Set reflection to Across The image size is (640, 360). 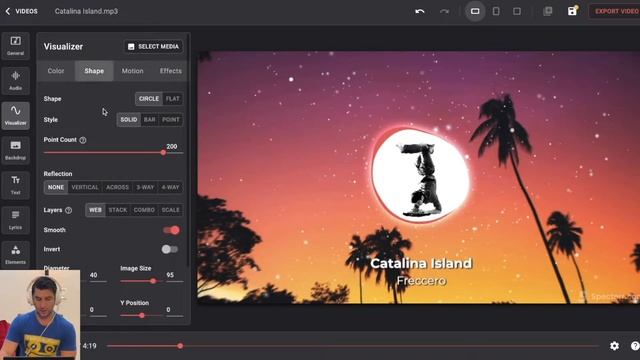point(117,187)
